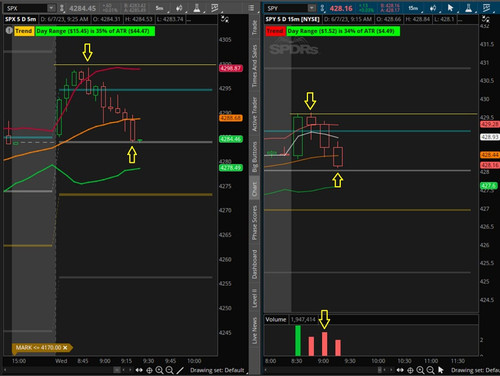This screenshot has height=376, width=500.
Task: Remove the MARK <= 4170.00 alert tag
Action: (x=65, y=348)
